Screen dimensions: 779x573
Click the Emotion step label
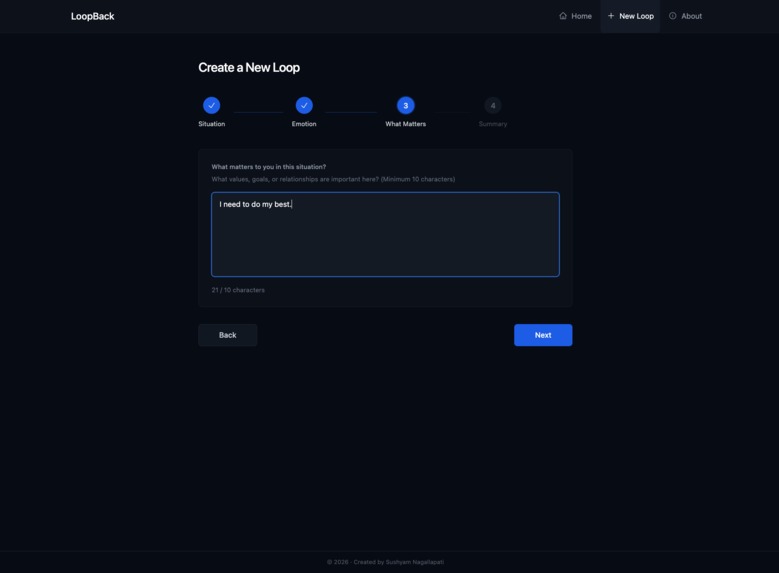(304, 124)
